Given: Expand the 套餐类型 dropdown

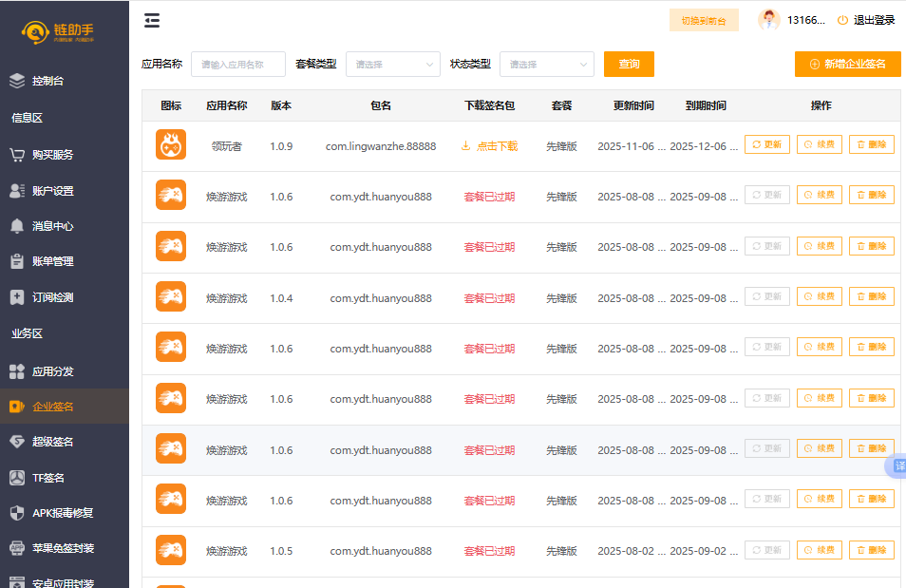Looking at the screenshot, I should coord(392,65).
